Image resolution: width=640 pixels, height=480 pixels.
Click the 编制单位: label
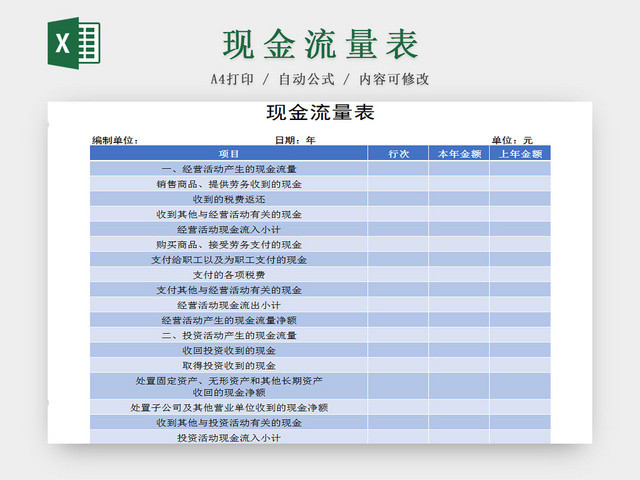tap(115, 140)
